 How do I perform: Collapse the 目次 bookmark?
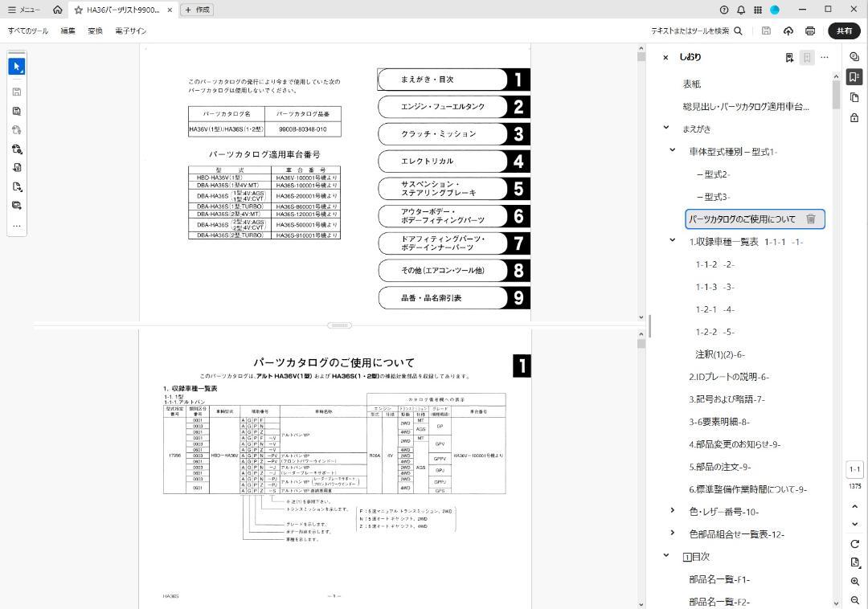pos(666,555)
